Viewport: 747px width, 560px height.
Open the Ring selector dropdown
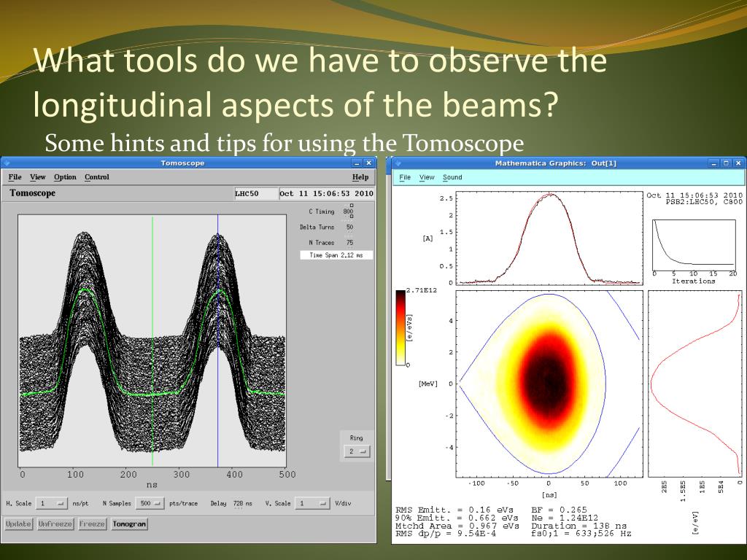(356, 451)
